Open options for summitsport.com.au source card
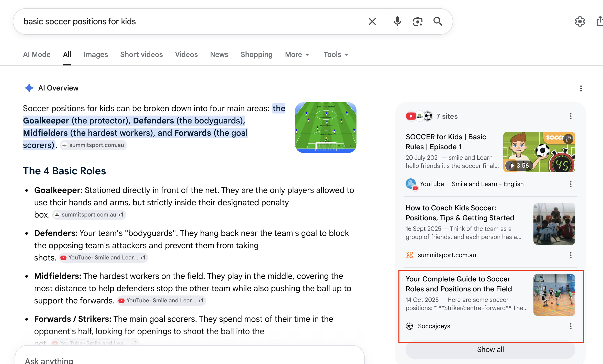The width and height of the screenshot is (603, 364). 571,255
